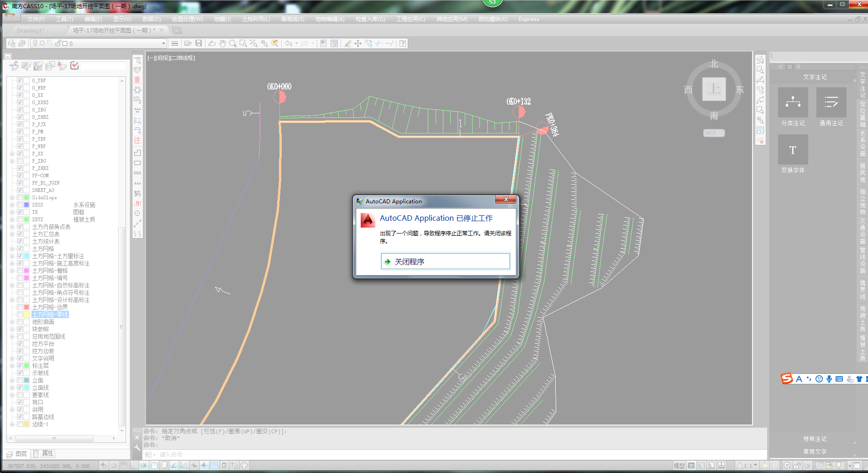Click yellow color swatch of 土方网格-零线 layer
Screen dimensions: 868x473
coord(26,314)
